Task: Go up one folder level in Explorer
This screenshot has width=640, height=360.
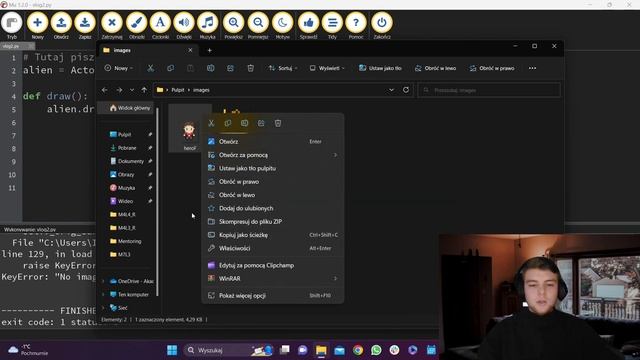Action: 144,90
